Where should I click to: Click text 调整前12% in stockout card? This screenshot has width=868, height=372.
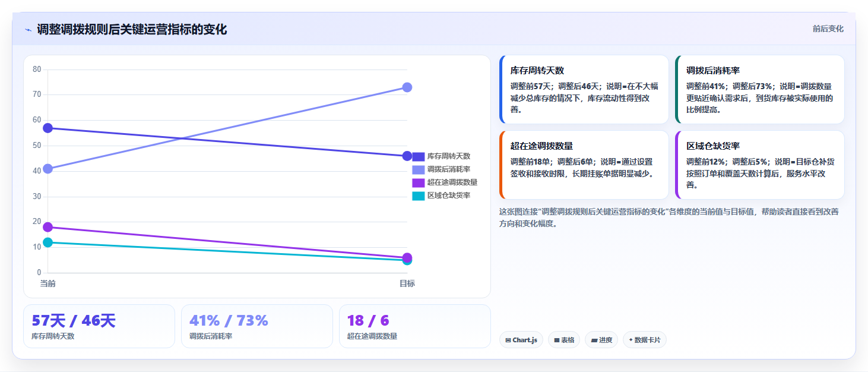click(706, 162)
